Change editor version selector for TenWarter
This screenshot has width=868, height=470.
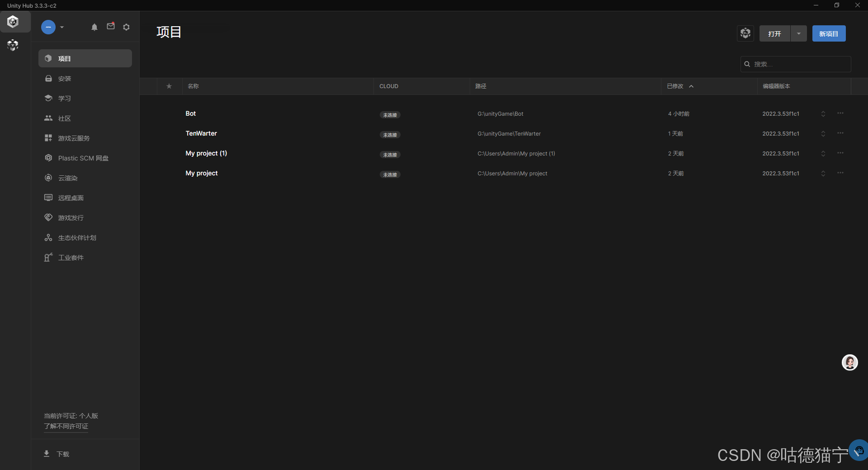point(823,134)
